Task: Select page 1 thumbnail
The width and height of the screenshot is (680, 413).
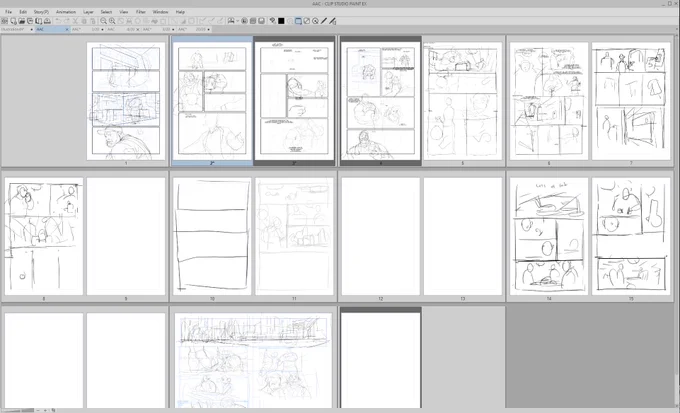Action: (x=126, y=101)
